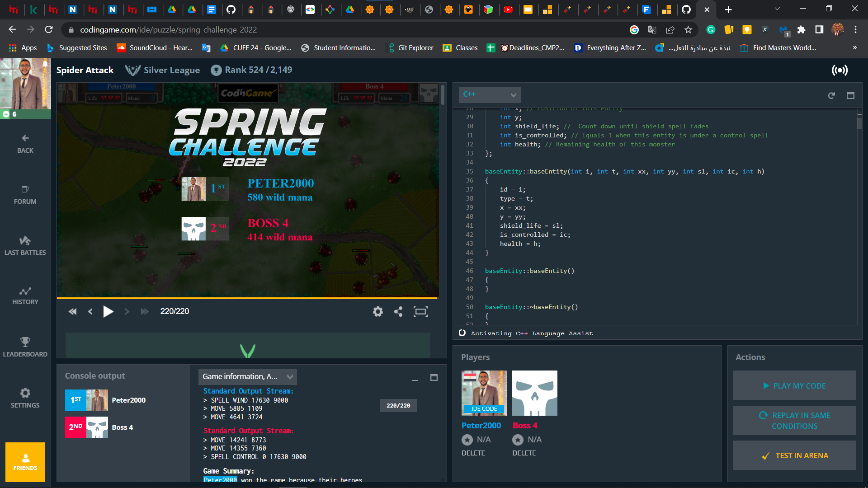Expand the Game information filter dropdown
Image resolution: width=868 pixels, height=488 pixels.
247,376
